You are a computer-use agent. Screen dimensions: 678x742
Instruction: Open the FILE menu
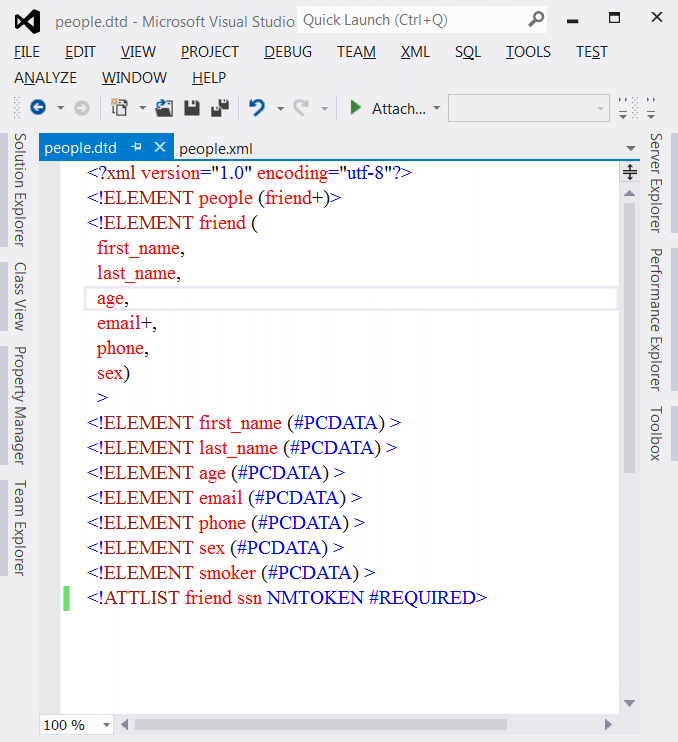point(27,52)
